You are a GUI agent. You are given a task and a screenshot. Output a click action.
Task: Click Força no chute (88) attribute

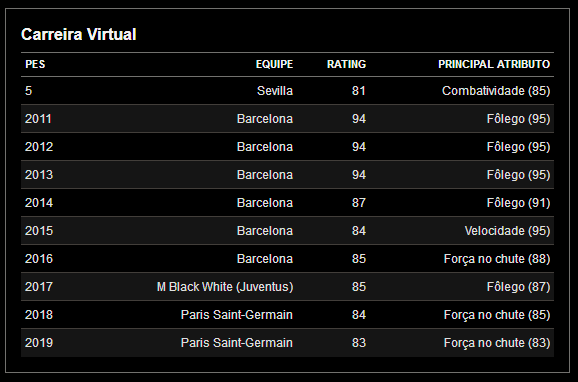497,259
